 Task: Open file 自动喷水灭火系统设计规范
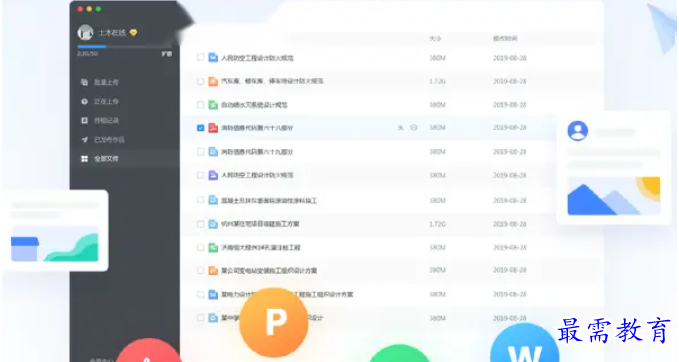point(254,104)
